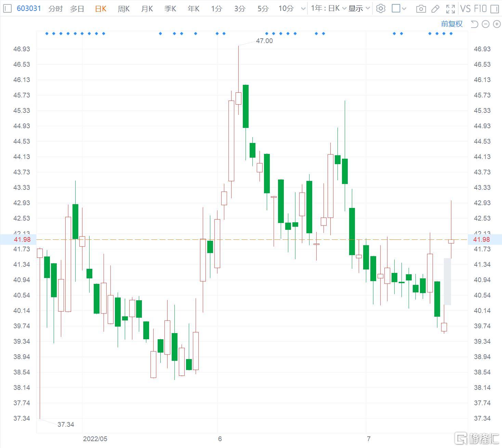Toggle the left sidebar panel icon

tap(7, 9)
